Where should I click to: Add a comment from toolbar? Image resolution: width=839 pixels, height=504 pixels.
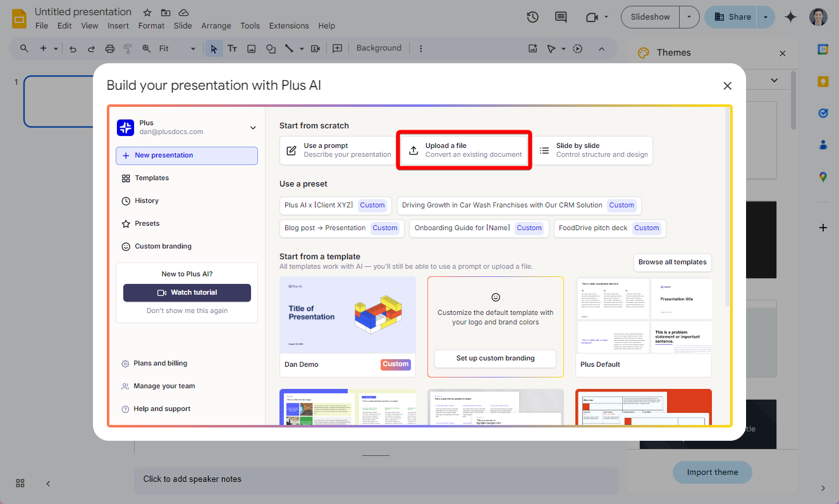tap(338, 48)
